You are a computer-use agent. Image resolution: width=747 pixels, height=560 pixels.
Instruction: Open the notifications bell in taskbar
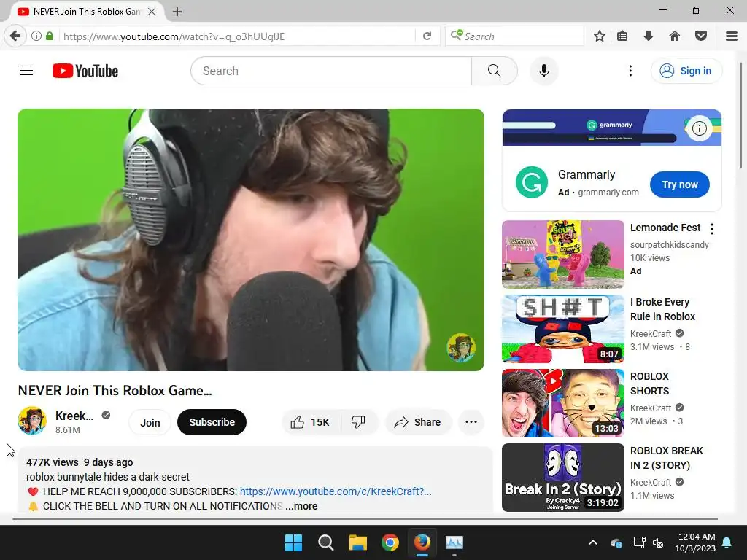(727, 542)
